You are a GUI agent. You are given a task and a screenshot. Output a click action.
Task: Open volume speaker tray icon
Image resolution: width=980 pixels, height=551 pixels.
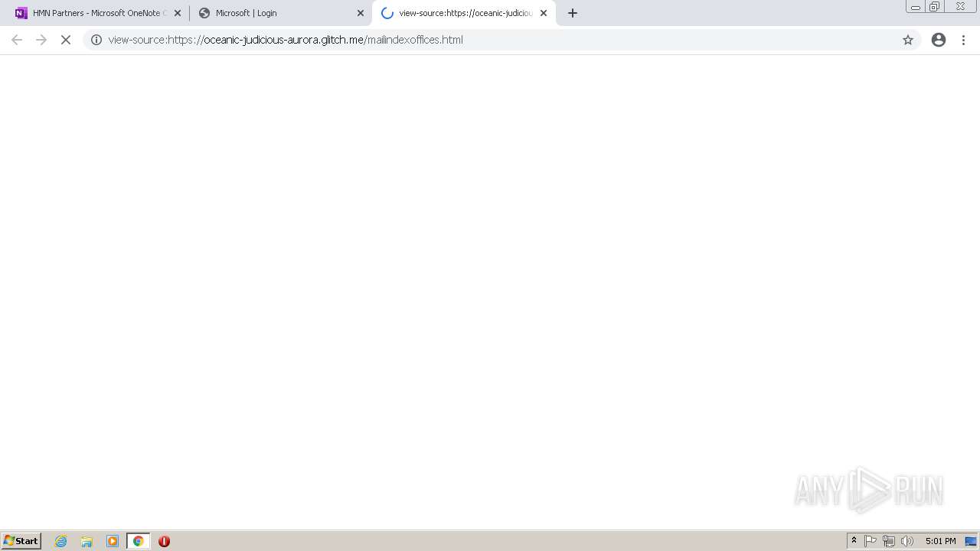click(907, 541)
